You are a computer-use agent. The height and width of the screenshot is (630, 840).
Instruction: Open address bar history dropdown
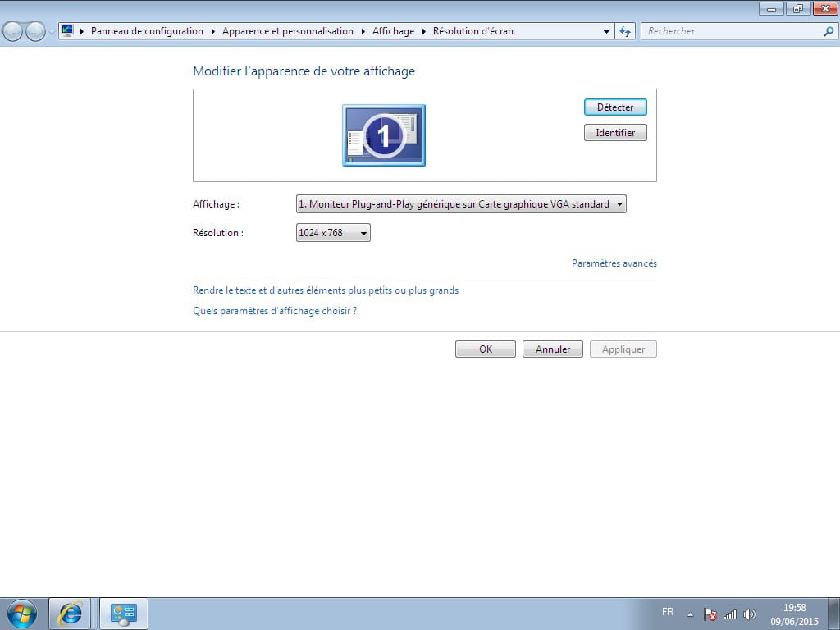pyautogui.click(x=606, y=32)
